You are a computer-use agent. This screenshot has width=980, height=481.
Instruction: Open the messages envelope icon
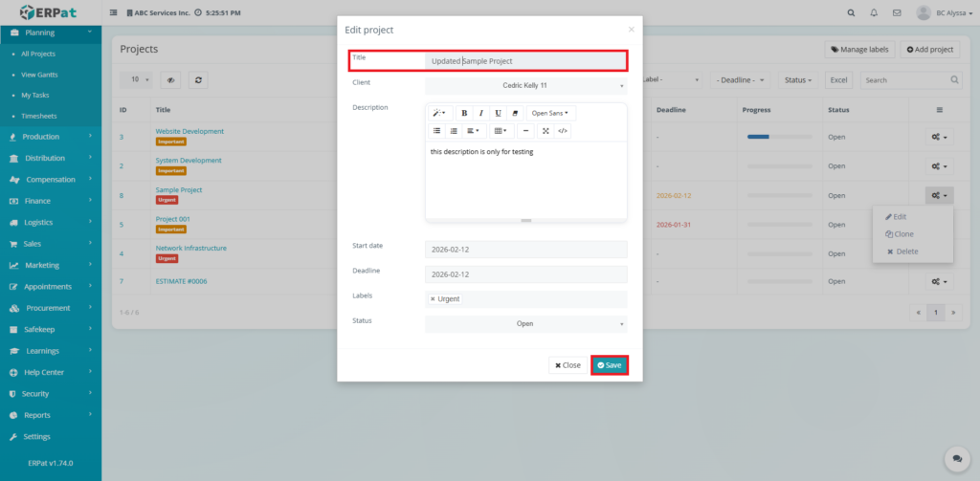pos(897,12)
